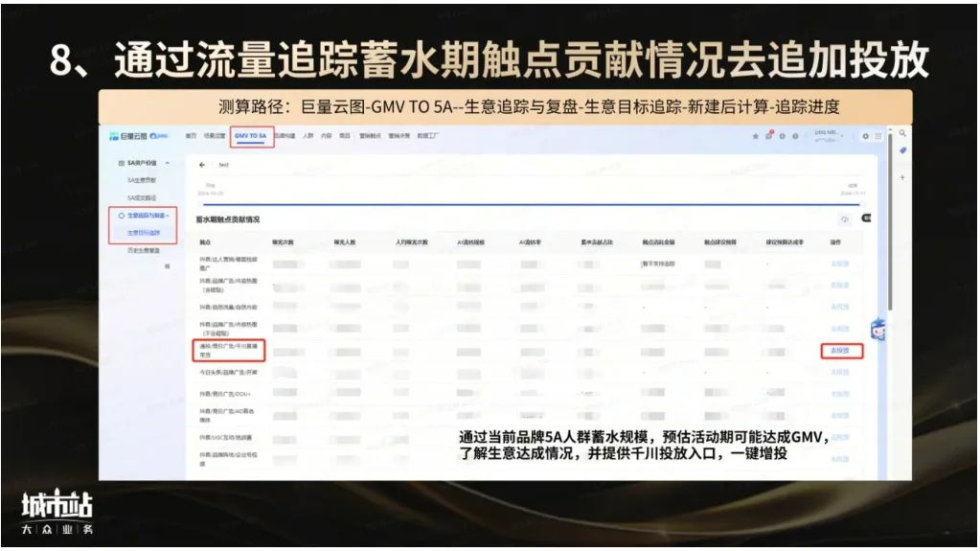This screenshot has width=980, height=551.
Task: Go to the 商品 tab
Action: [344, 136]
